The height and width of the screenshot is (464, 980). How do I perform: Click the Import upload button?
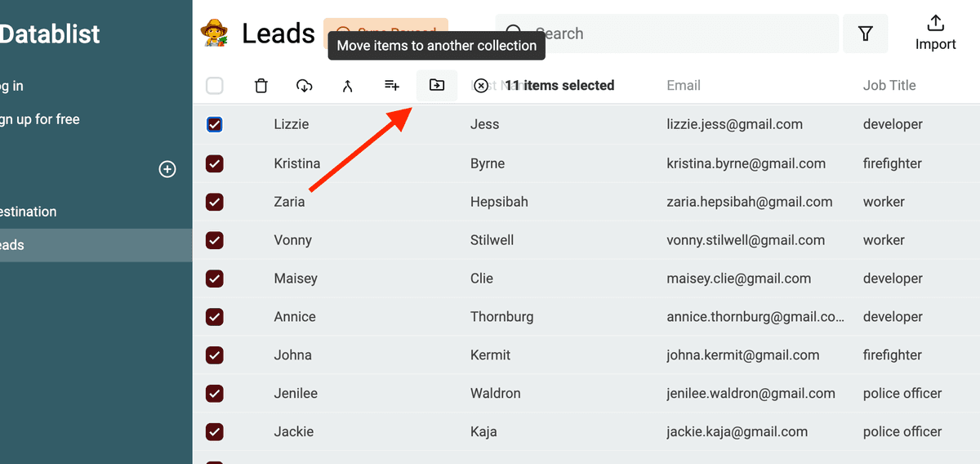pyautogui.click(x=935, y=33)
